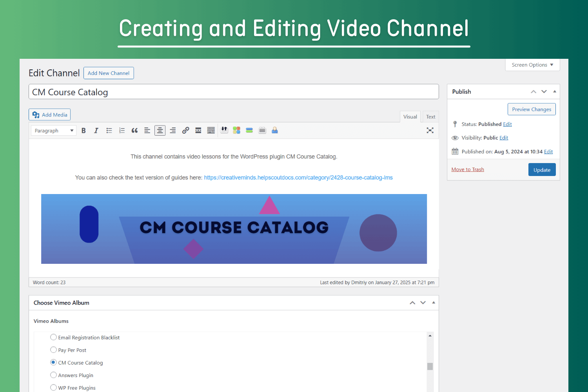The height and width of the screenshot is (392, 588).
Task: Click the Word count: 23 text
Action: (x=49, y=283)
